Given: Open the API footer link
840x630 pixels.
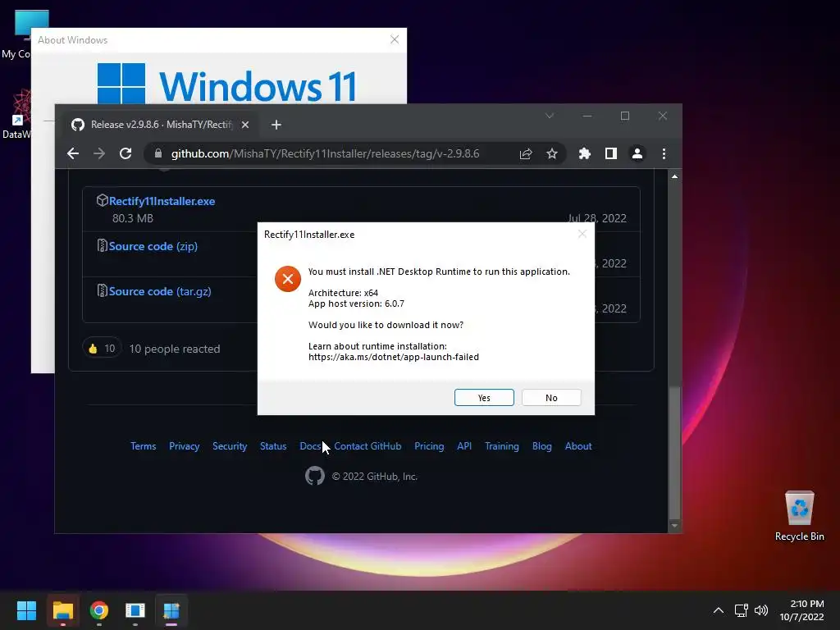Looking at the screenshot, I should 464,445.
